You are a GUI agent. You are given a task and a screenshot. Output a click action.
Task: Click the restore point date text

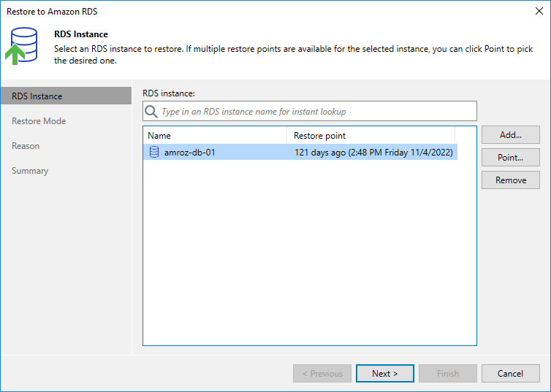coord(374,153)
